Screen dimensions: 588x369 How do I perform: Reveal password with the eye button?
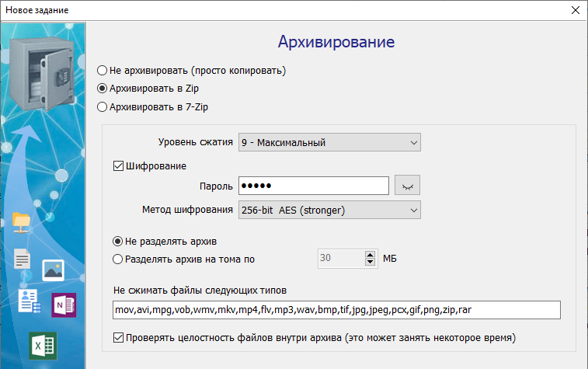407,186
